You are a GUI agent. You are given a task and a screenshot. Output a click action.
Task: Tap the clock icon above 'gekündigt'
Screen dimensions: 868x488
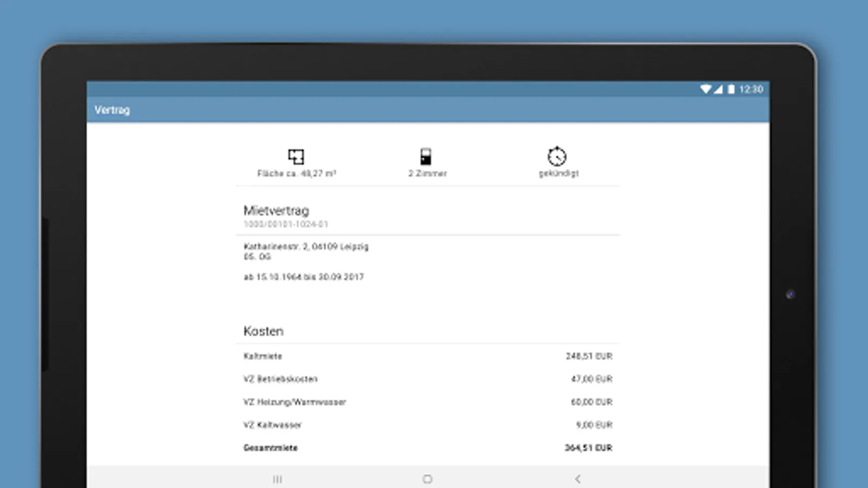pos(557,156)
